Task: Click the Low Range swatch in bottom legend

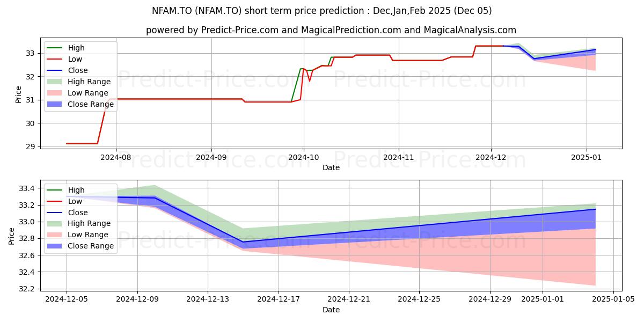Action: (56, 235)
